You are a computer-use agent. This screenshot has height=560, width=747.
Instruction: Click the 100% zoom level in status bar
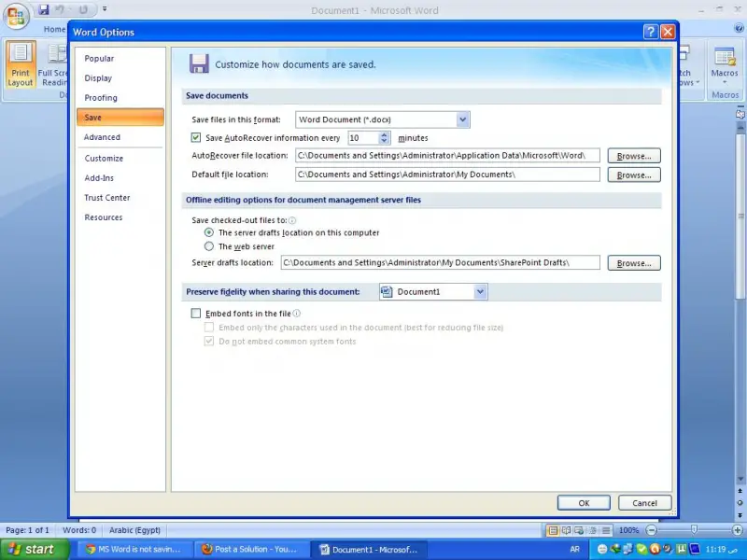point(628,530)
